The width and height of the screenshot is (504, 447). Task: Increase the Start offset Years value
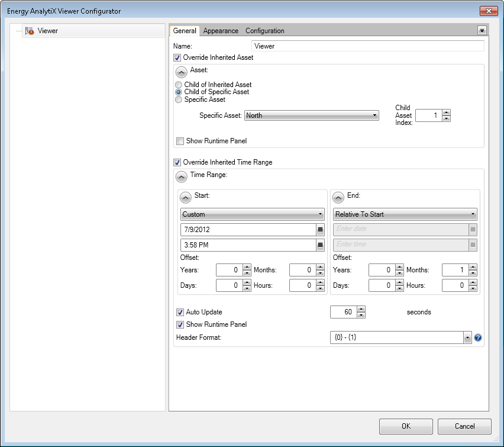[x=247, y=267]
